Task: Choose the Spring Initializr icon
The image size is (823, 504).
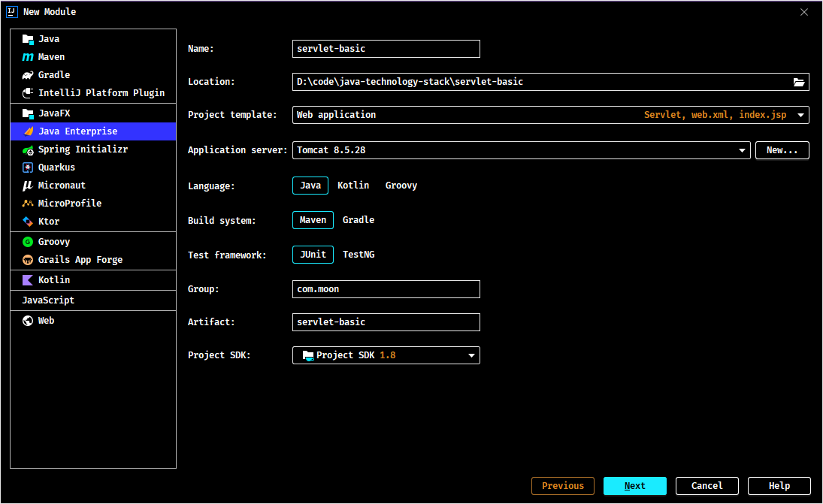Action: tap(28, 150)
